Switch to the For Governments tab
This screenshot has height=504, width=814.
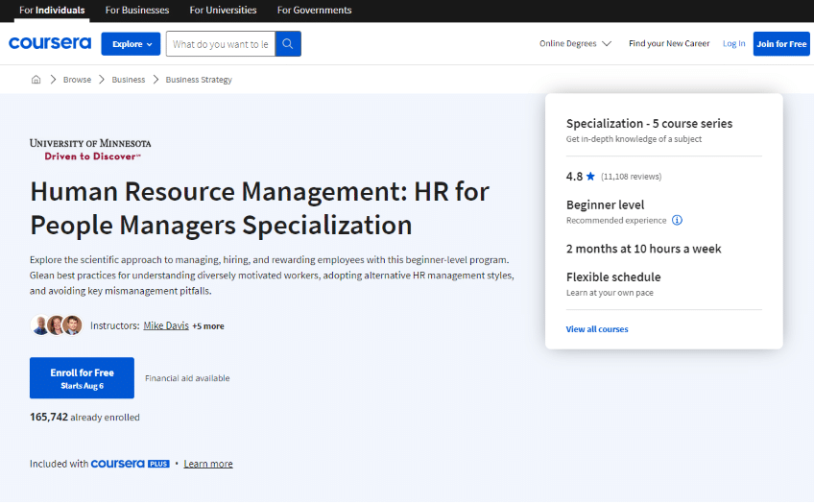[314, 10]
